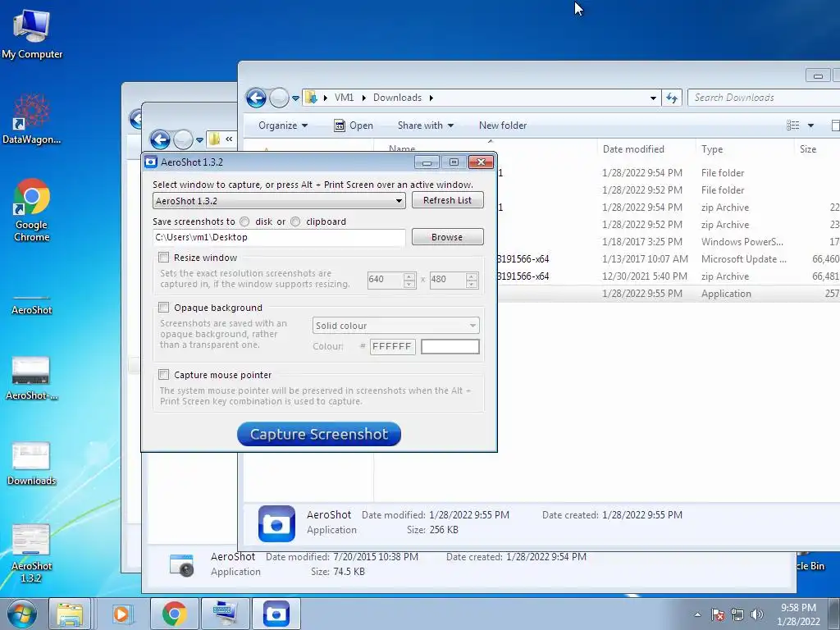Click the FFFFFF hex colour field
This screenshot has height=630, width=840.
(392, 347)
